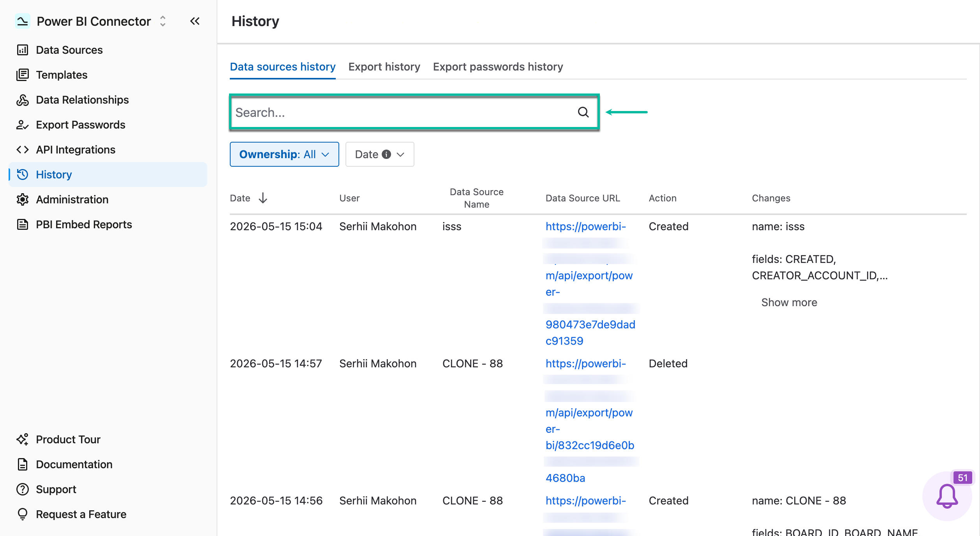Open Data Relationships label in sidebar

[x=82, y=100]
